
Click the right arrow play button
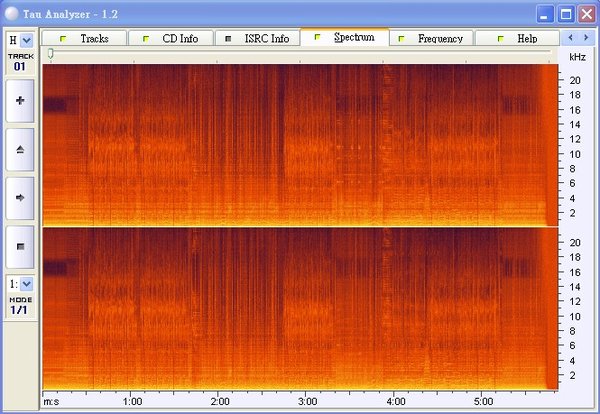(20, 198)
